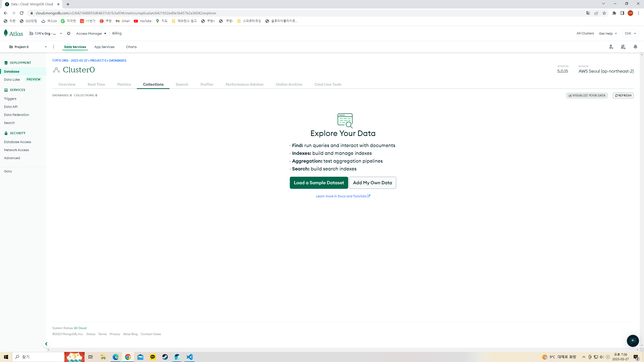This screenshot has height=362, width=644.
Task: Open Mail app from taskbar
Action: [140, 357]
